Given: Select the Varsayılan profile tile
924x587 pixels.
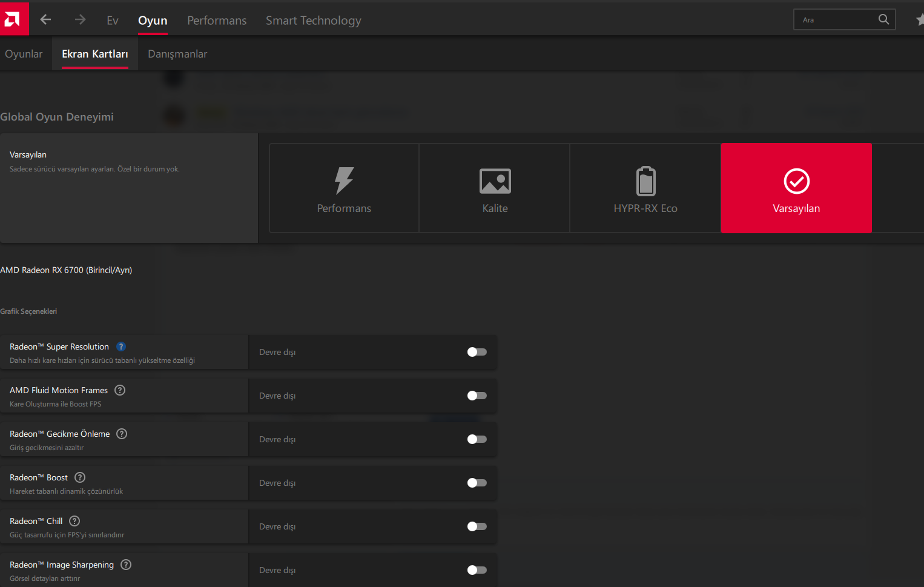Looking at the screenshot, I should 796,188.
